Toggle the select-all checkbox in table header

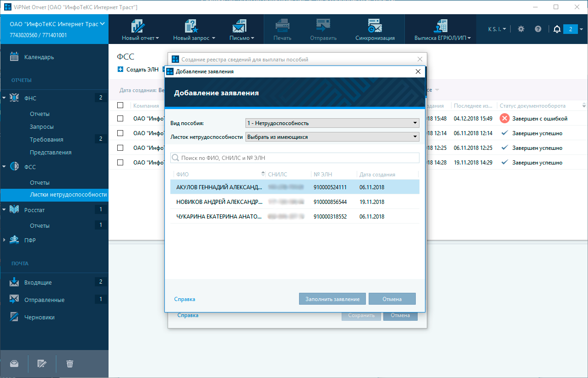pyautogui.click(x=120, y=105)
